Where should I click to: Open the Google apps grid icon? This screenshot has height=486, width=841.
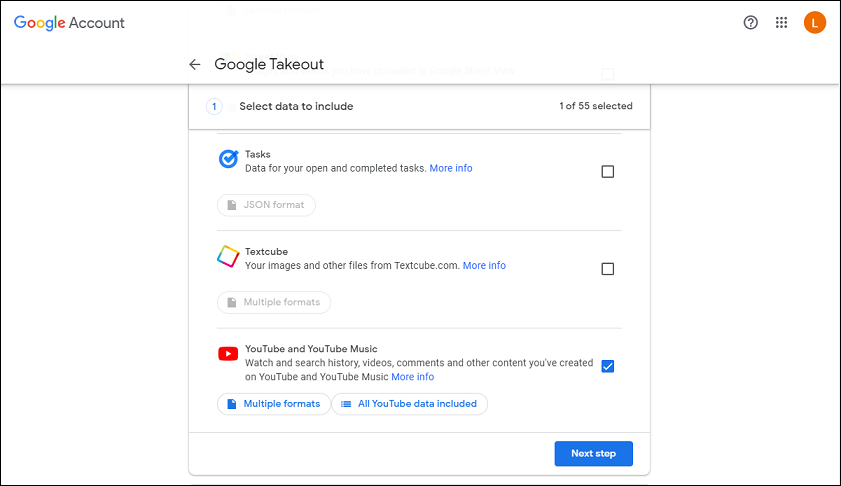tap(781, 23)
